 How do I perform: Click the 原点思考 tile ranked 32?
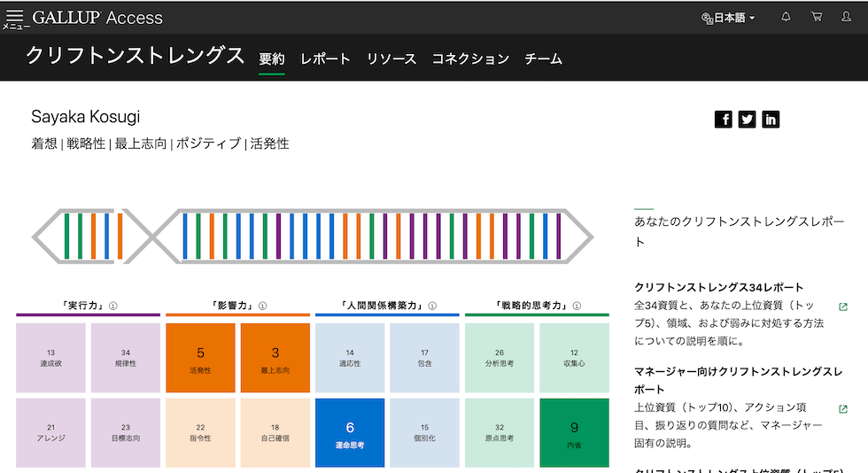(500, 432)
